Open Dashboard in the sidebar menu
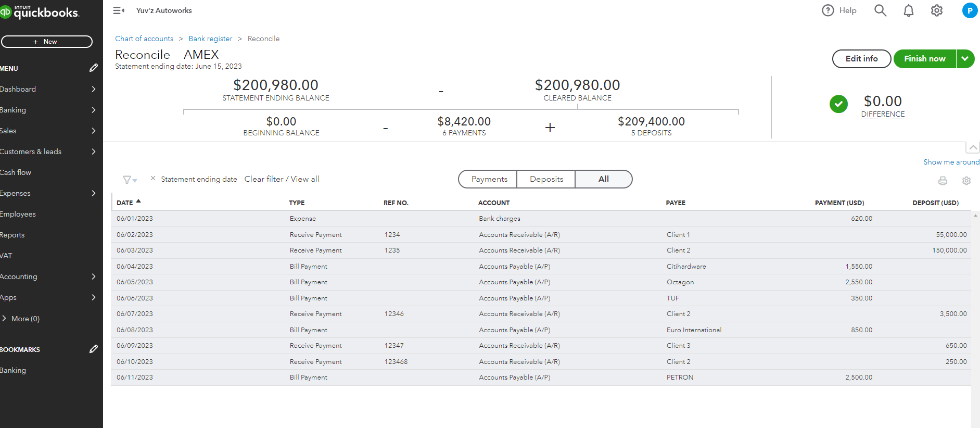This screenshot has width=980, height=428. (18, 89)
